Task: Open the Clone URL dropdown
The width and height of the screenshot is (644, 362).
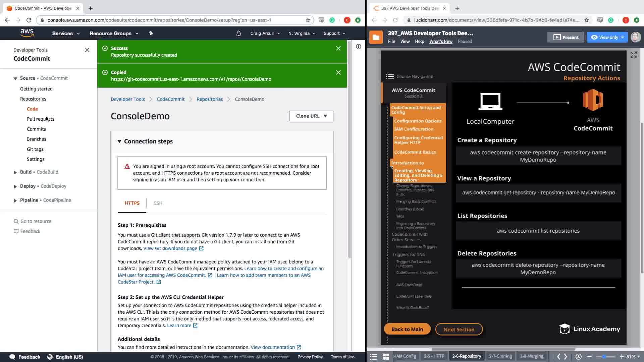Action: point(311,116)
